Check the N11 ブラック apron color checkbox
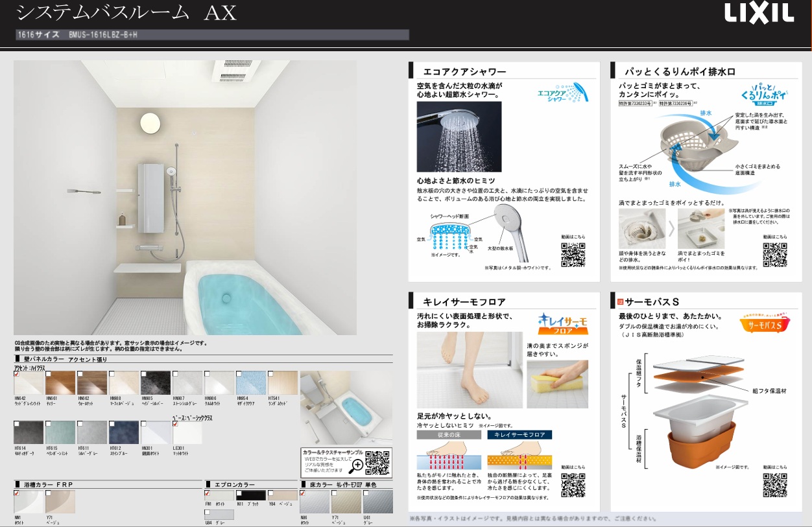Image resolution: width=812 pixels, height=527 pixels. click(240, 493)
